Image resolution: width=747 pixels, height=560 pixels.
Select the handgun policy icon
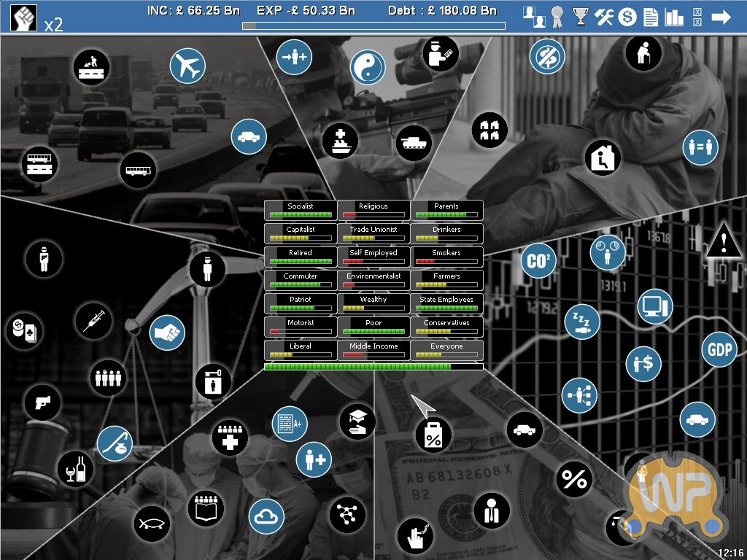click(x=42, y=402)
